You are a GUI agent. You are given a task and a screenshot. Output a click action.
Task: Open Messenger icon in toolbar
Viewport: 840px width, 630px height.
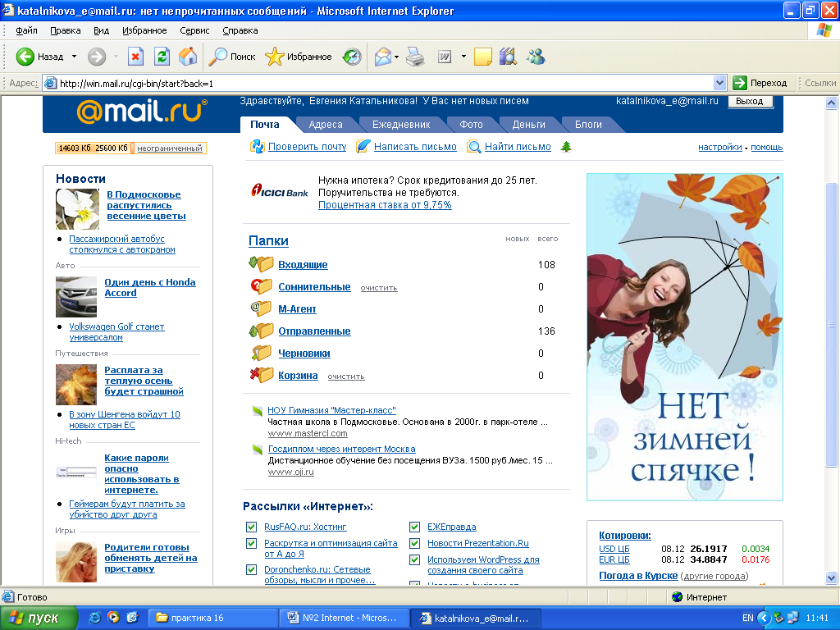[535, 57]
